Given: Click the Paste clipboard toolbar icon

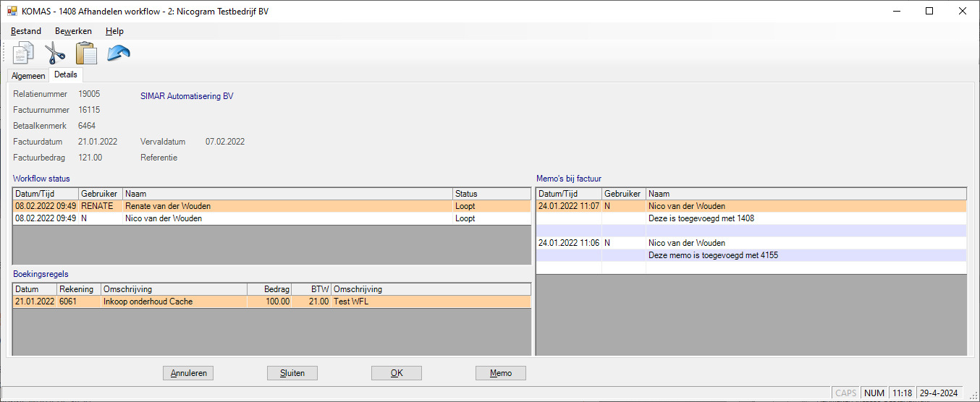Looking at the screenshot, I should pyautogui.click(x=86, y=53).
